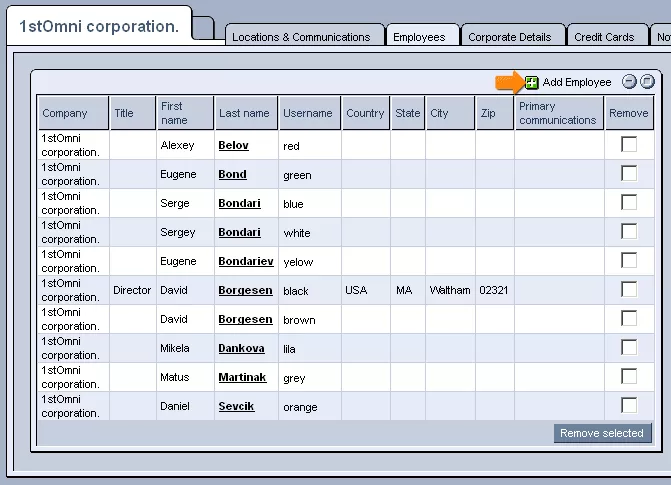671x485 pixels.
Task: Collapse the employees panel with minus icon
Action: pyautogui.click(x=629, y=82)
